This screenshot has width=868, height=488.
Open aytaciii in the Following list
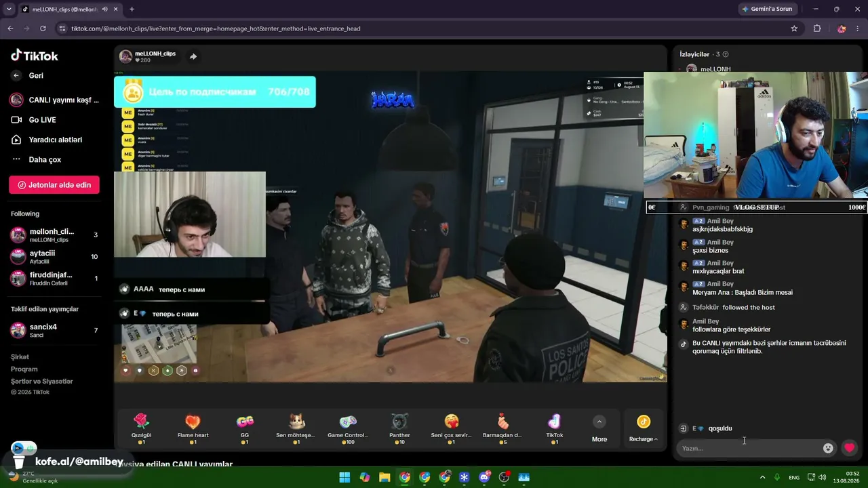54,257
